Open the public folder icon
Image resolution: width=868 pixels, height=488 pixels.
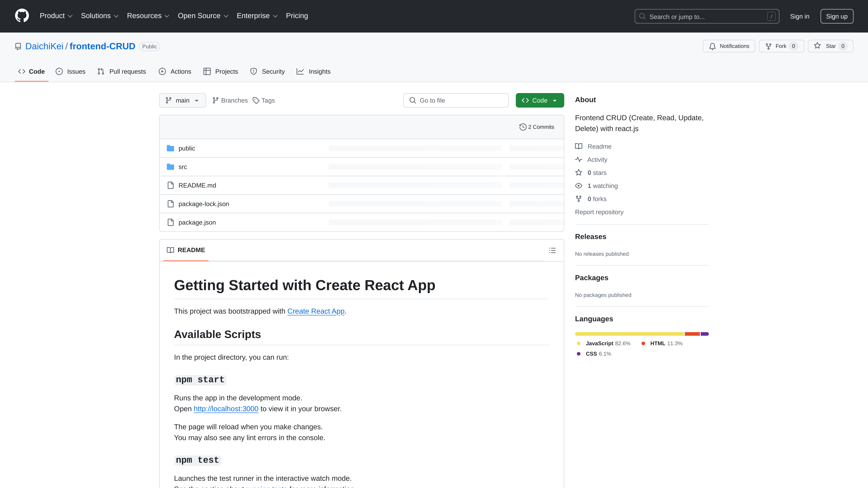[170, 148]
